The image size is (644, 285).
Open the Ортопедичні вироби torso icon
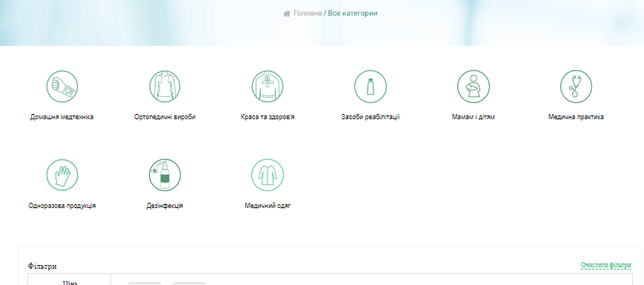pyautogui.click(x=165, y=87)
